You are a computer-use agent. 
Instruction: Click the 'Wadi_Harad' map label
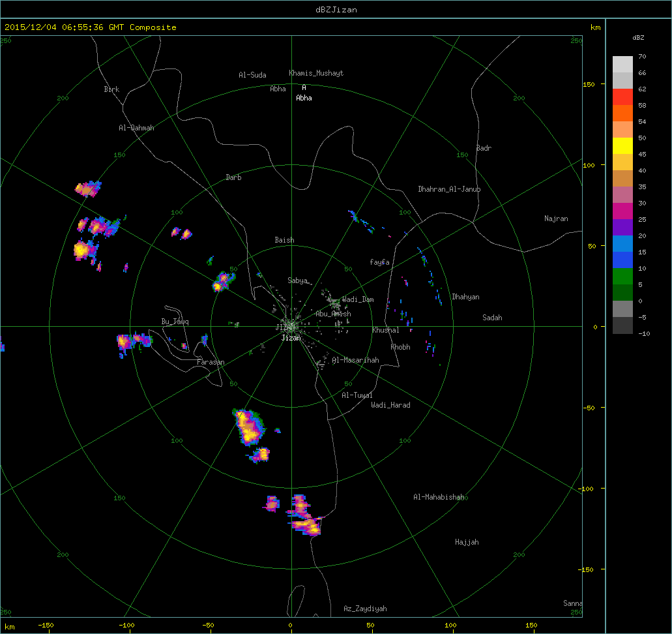[390, 405]
